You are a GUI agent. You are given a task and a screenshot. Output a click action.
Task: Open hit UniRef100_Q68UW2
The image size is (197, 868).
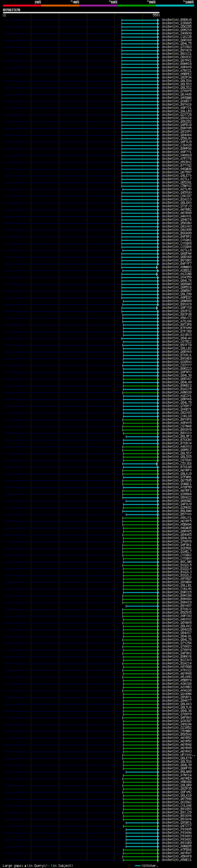click(177, 501)
